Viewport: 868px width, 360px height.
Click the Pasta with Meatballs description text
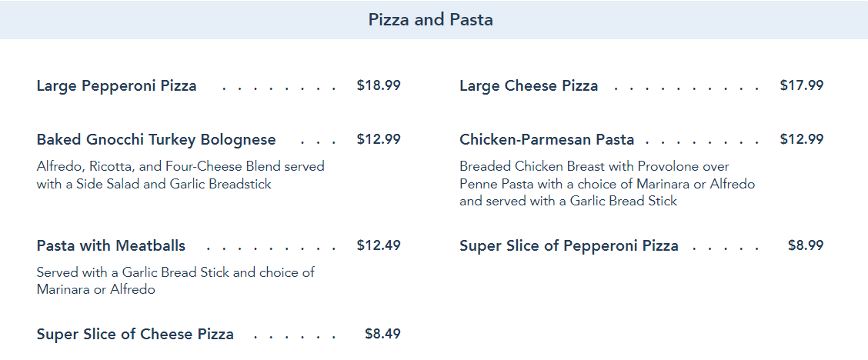(175, 281)
